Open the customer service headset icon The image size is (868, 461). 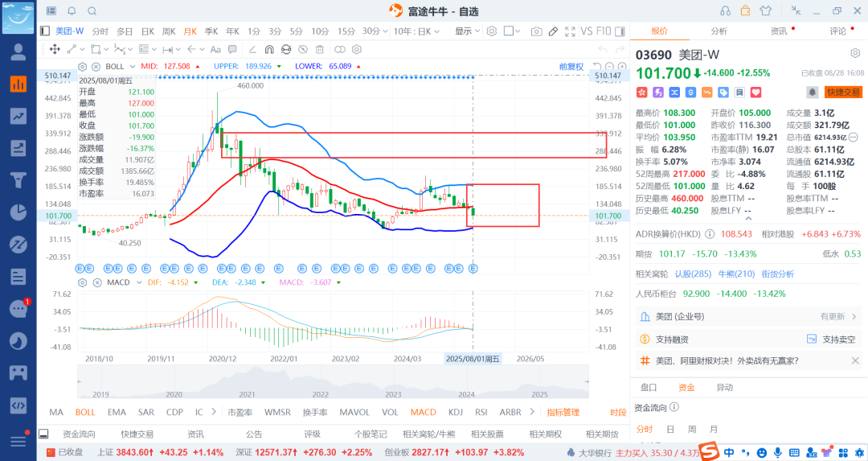[x=725, y=11]
